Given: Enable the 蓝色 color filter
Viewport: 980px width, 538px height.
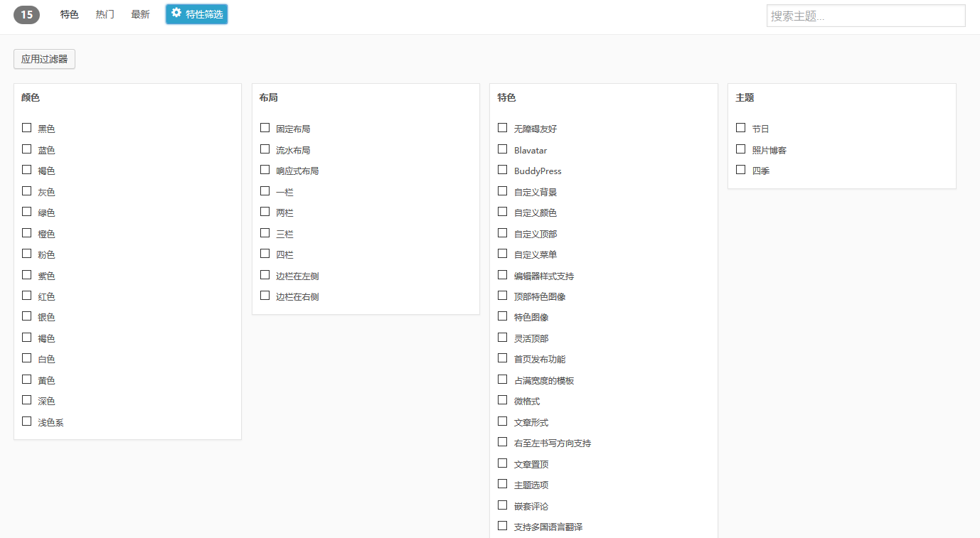Looking at the screenshot, I should pos(27,149).
